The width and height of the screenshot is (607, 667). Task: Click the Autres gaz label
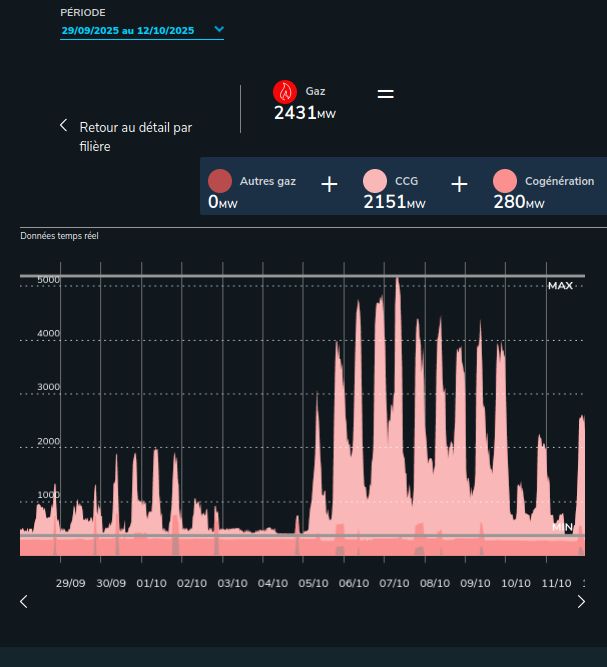click(268, 181)
